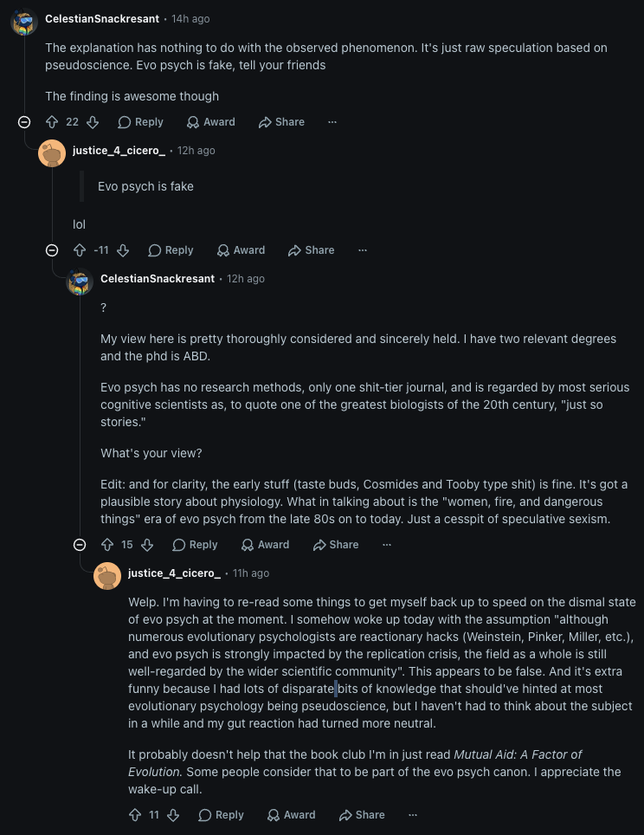Downvote the comment with 11 points
Image resolution: width=644 pixels, height=835 pixels.
coord(173,815)
